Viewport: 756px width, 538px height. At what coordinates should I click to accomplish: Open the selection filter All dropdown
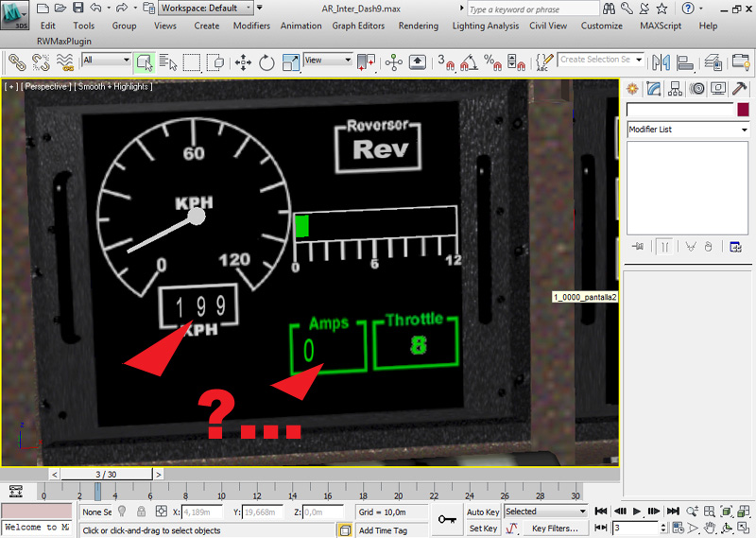107,61
